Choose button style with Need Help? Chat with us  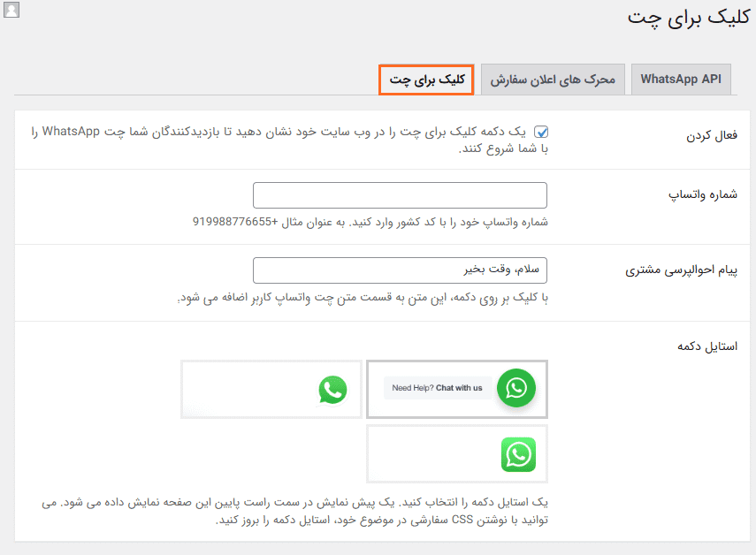point(457,389)
